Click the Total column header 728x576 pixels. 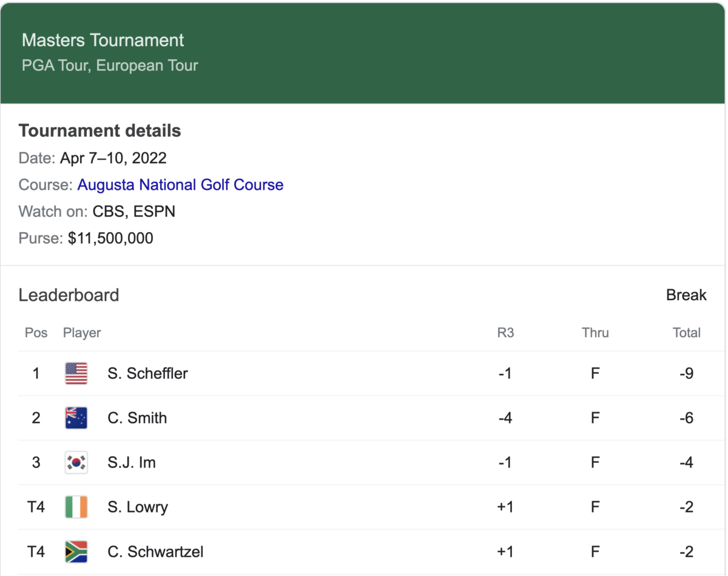687,333
